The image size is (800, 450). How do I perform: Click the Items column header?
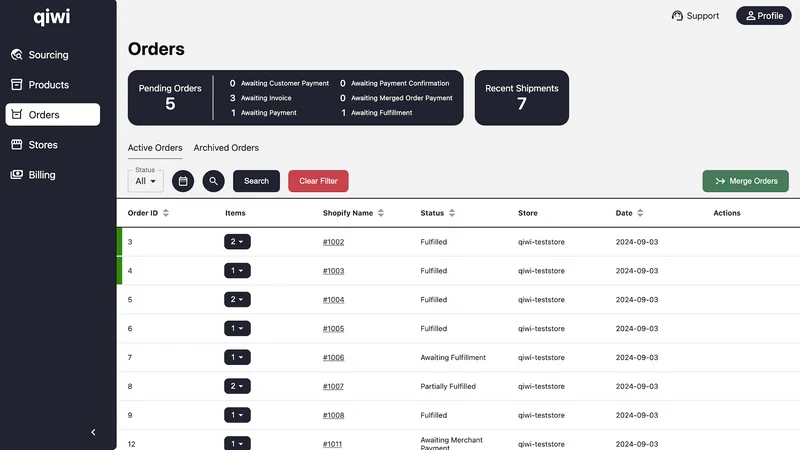click(235, 213)
